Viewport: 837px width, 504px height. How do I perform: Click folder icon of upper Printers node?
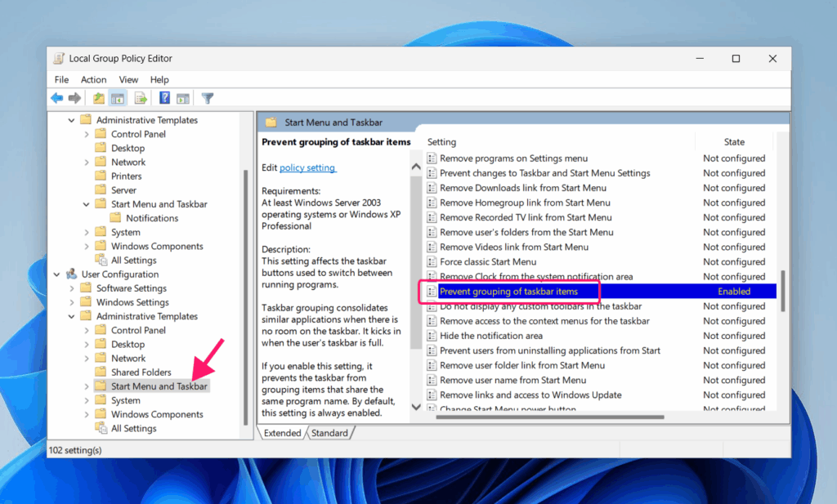coord(101,176)
